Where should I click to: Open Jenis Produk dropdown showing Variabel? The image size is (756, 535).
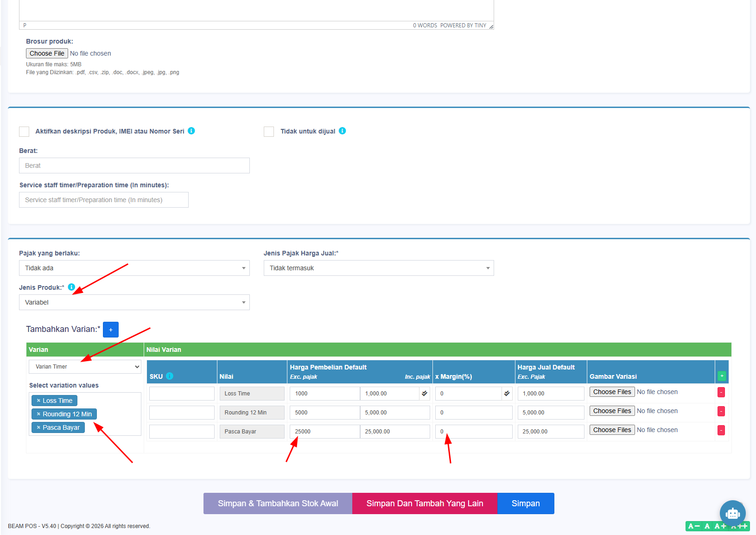(134, 302)
